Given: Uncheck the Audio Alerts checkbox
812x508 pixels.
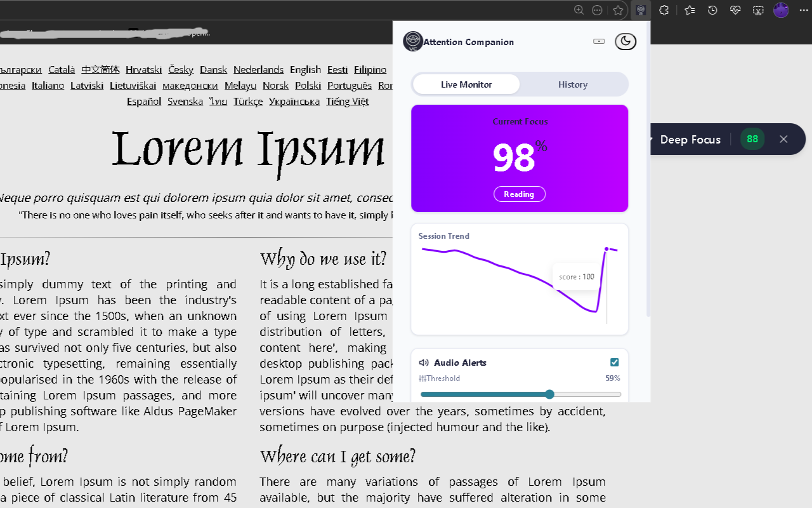Looking at the screenshot, I should click(x=614, y=362).
